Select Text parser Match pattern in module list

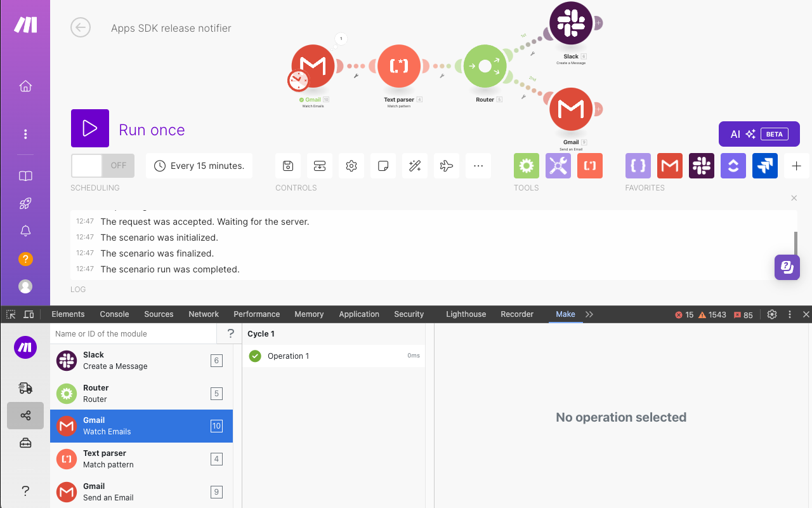coord(141,459)
